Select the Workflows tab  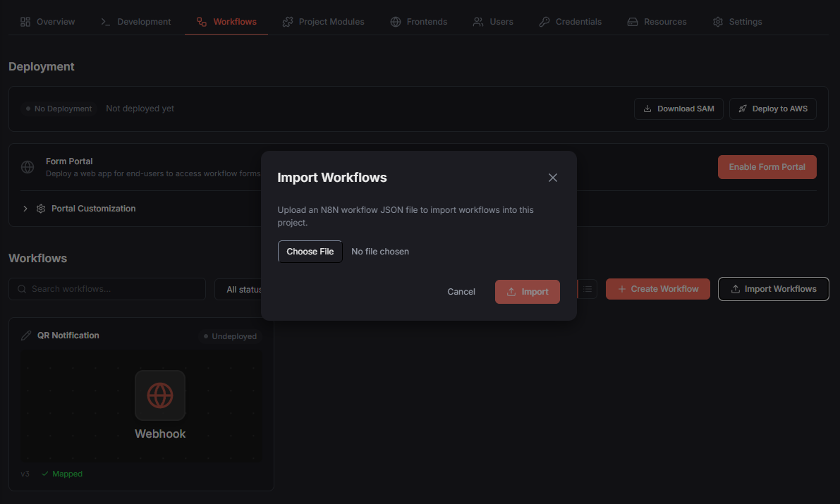226,21
